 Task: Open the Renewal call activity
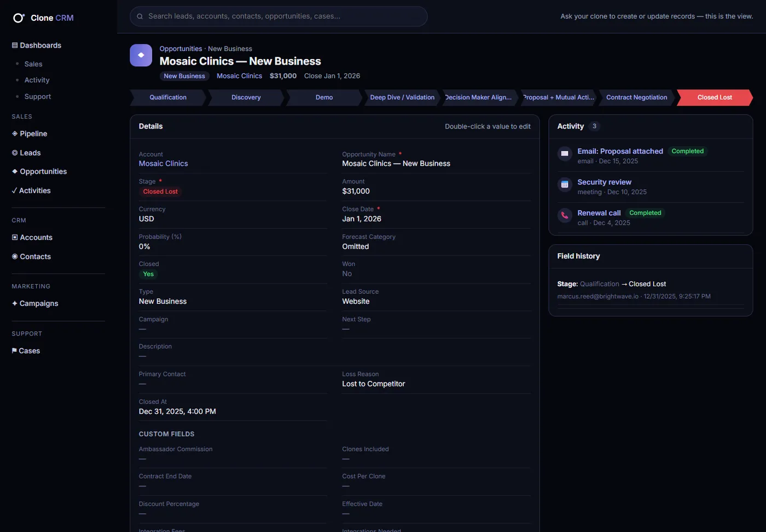click(599, 213)
